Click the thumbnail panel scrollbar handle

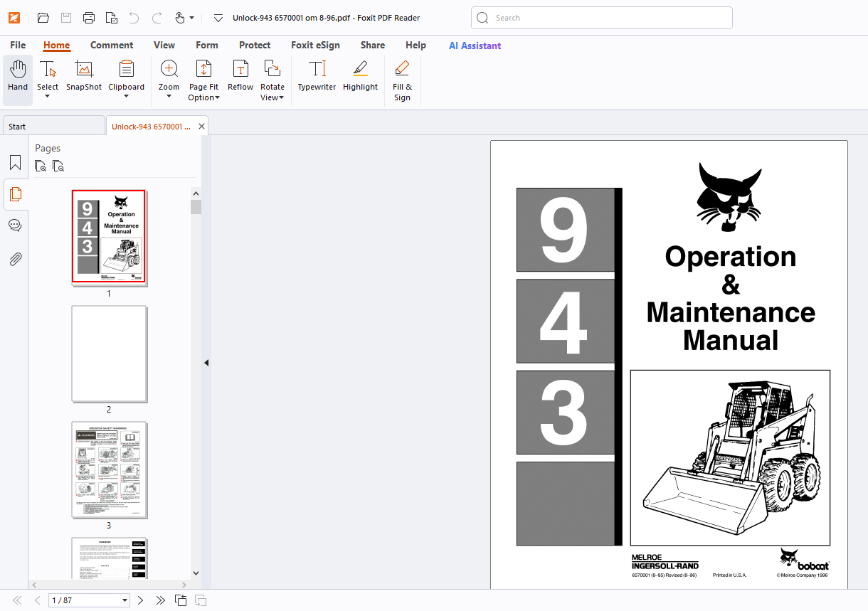pyautogui.click(x=196, y=206)
